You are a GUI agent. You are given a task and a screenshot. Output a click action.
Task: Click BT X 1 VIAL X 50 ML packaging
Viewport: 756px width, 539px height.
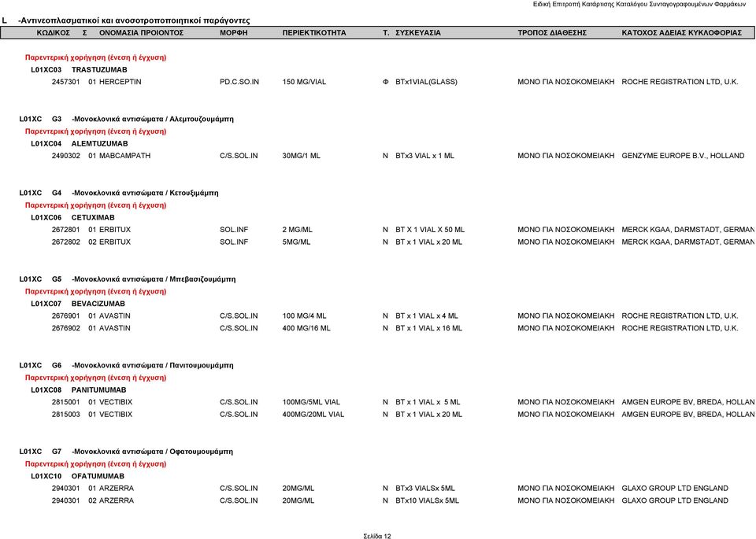click(430, 230)
